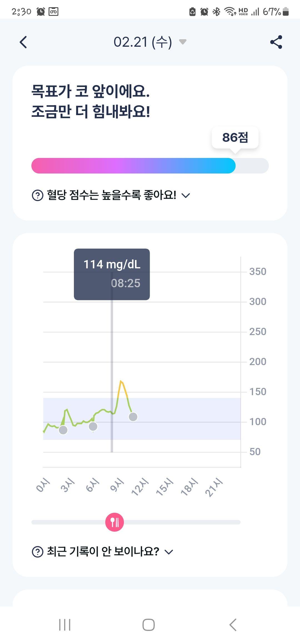Select the 02.21 (수) date title

point(143,42)
